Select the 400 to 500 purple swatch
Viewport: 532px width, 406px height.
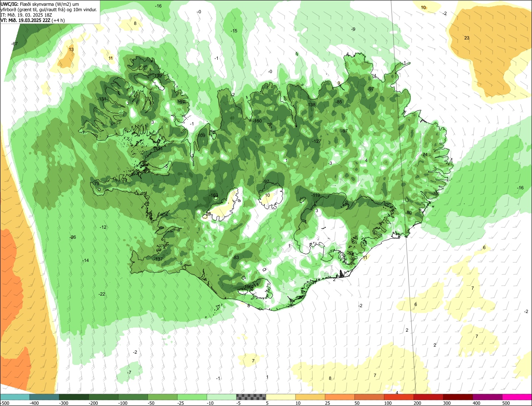click(x=488, y=397)
